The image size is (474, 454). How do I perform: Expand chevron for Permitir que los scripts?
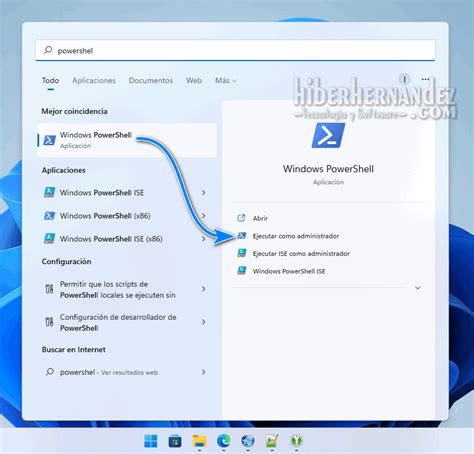203,289
